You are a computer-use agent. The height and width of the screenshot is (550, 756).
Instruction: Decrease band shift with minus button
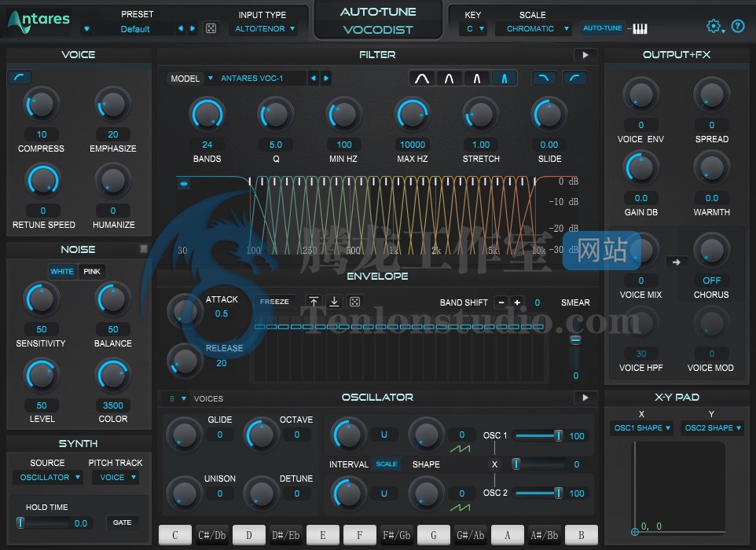[x=501, y=302]
